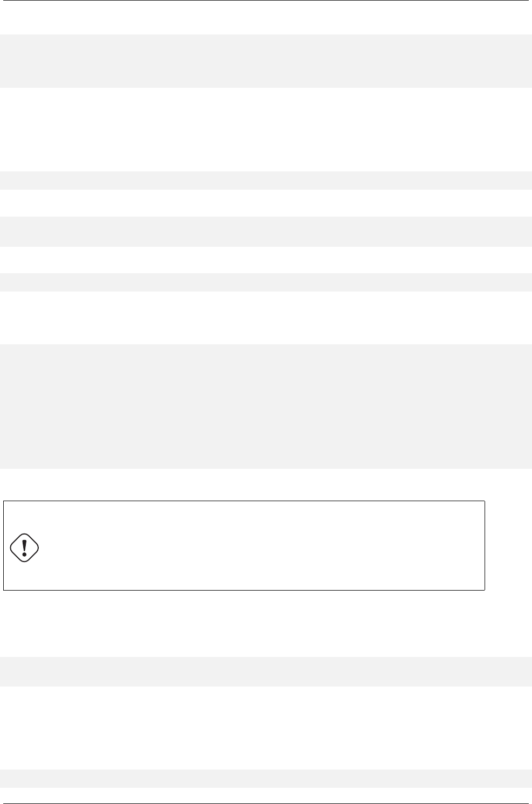
Task: Click the second gray code block, a thin single-line one
Action: pyautogui.click(x=266, y=180)
